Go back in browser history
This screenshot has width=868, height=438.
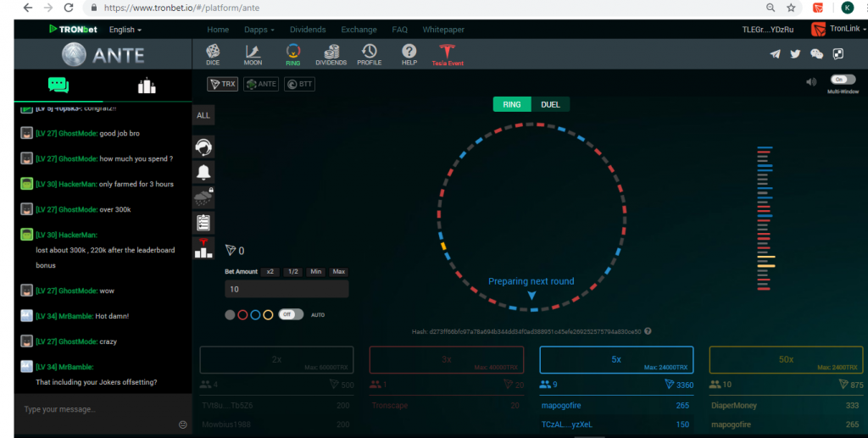pos(28,8)
